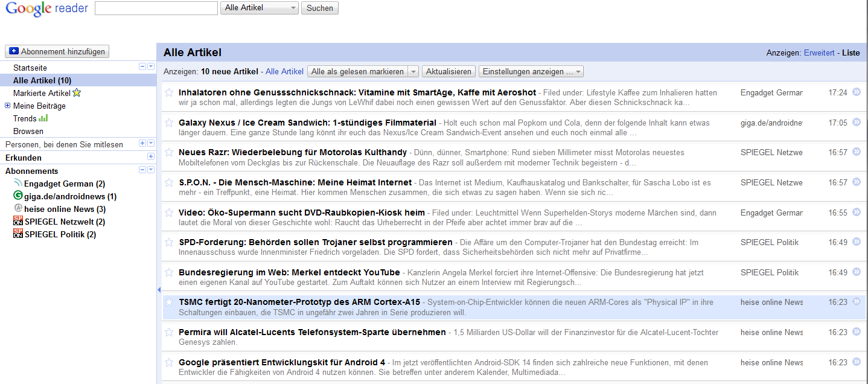The width and height of the screenshot is (868, 384).
Task: Open original link arrow for Öko-Supermann article
Action: coord(856,212)
